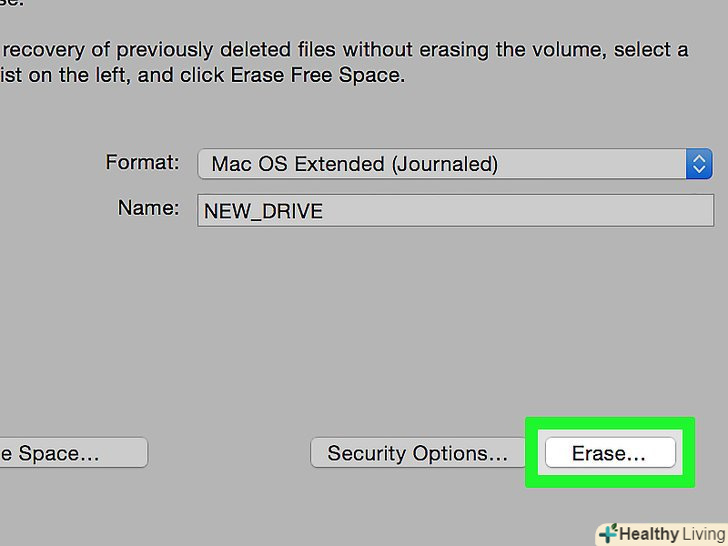This screenshot has height=546, width=728.
Task: Click the Healthy Living plus logo icon
Action: point(607,534)
